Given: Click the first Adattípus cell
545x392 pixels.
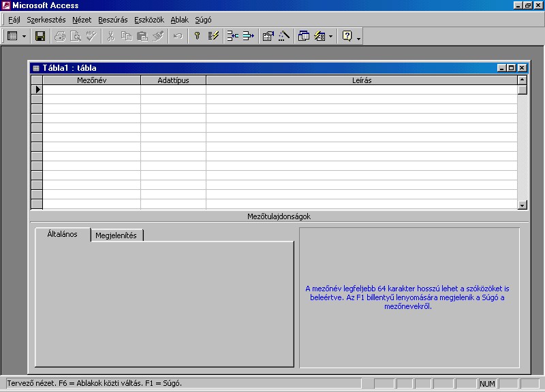Looking at the screenshot, I should 173,89.
